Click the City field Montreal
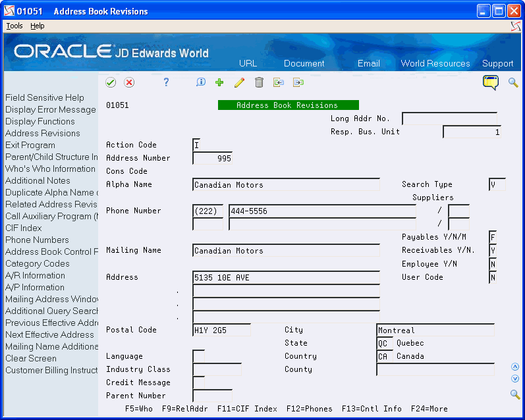Screen dimensions: 525x420 tap(435, 330)
